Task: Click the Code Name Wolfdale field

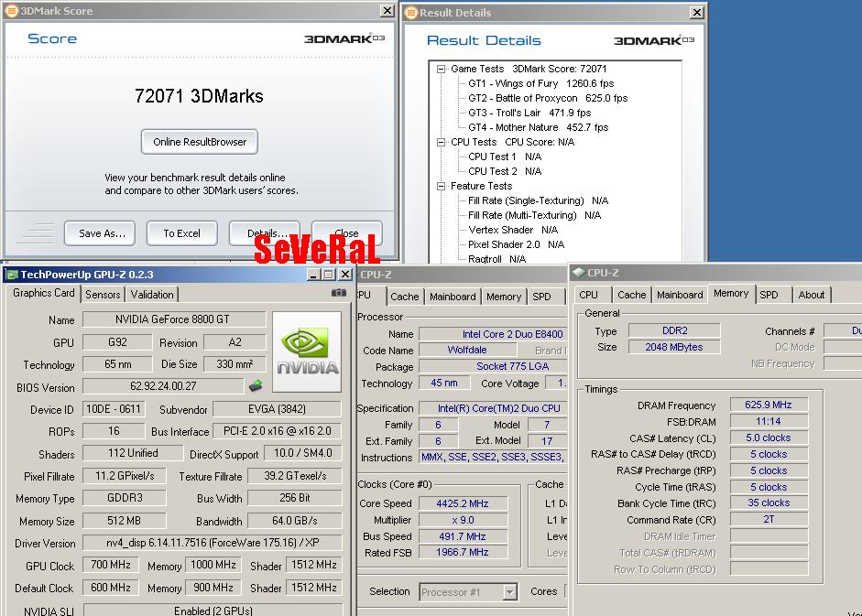Action: point(467,350)
